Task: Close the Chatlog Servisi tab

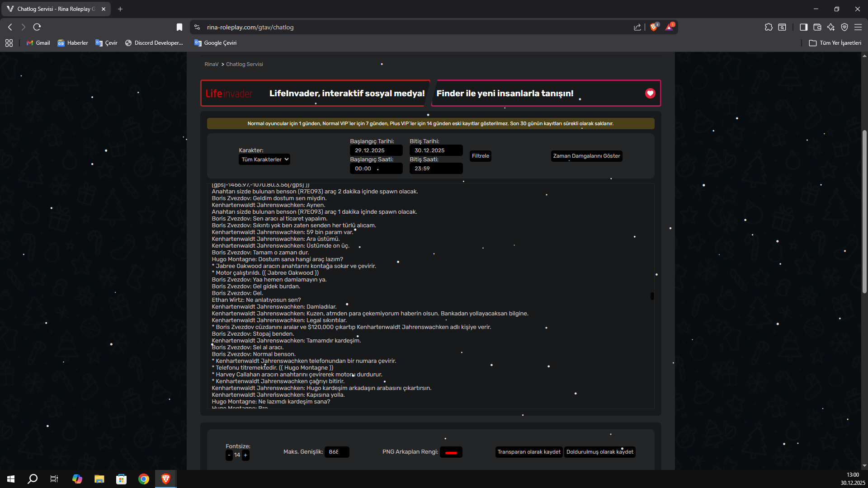Action: [x=104, y=9]
